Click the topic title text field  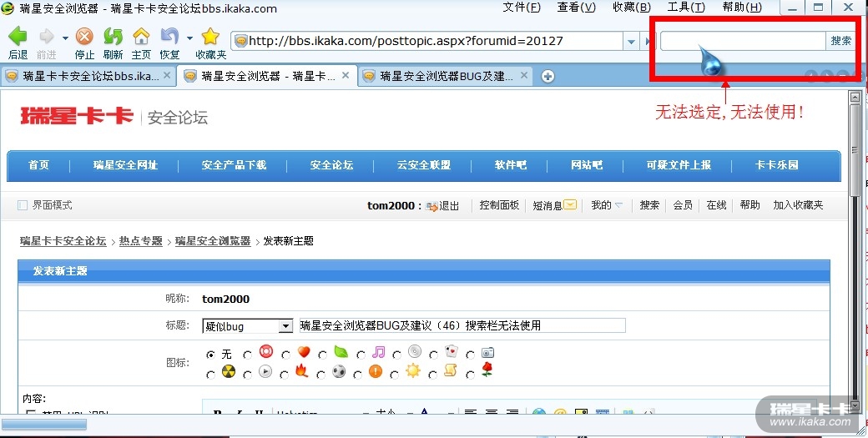point(462,325)
